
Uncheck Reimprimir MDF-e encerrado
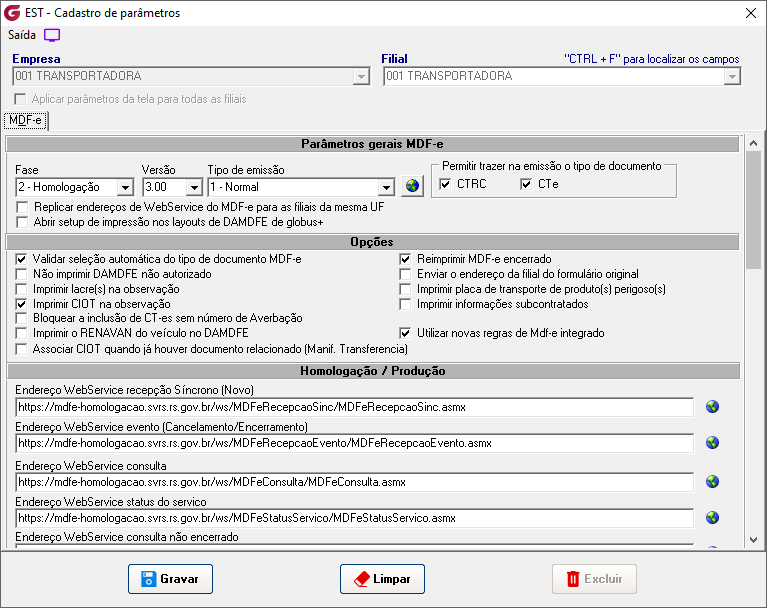pyautogui.click(x=405, y=259)
